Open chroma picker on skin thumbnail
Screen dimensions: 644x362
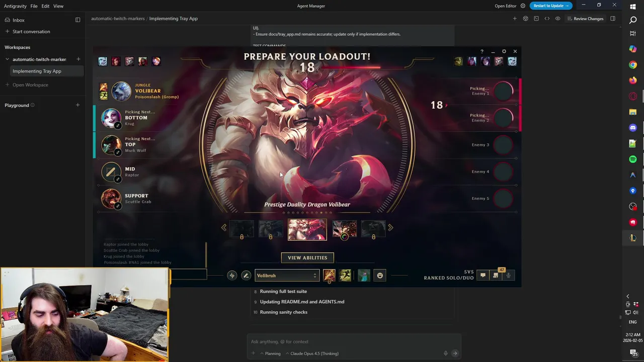[345, 236]
